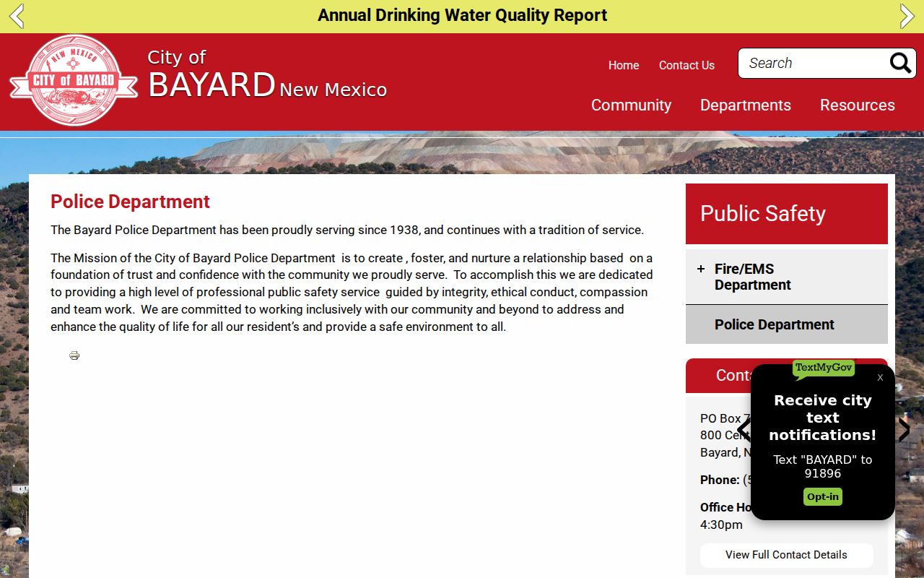Click View Full Contact Details button
The width and height of the screenshot is (924, 578).
pos(787,555)
